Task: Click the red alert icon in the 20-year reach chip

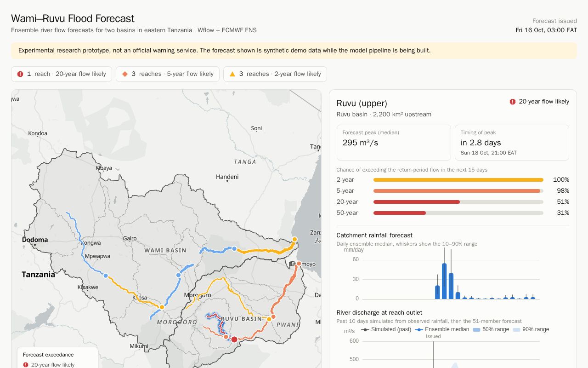Action: 20,74
